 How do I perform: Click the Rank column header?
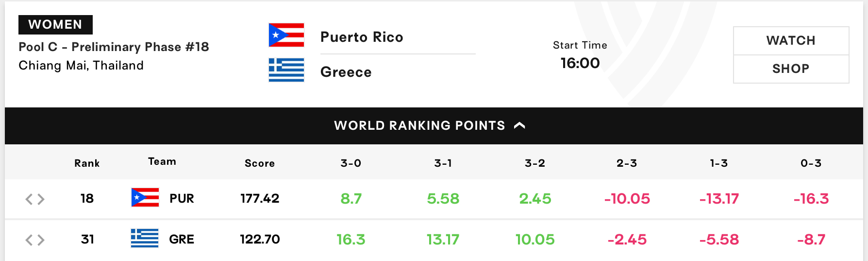pos(87,163)
